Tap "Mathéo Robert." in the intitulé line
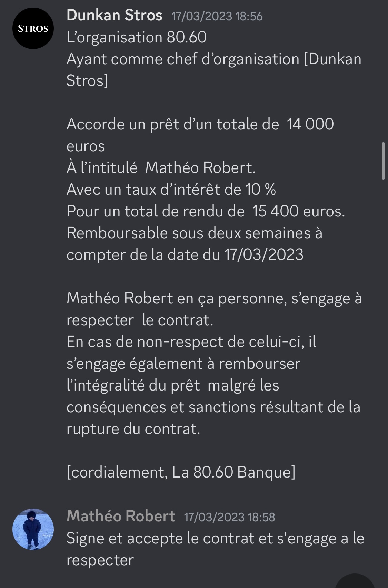 200,168
